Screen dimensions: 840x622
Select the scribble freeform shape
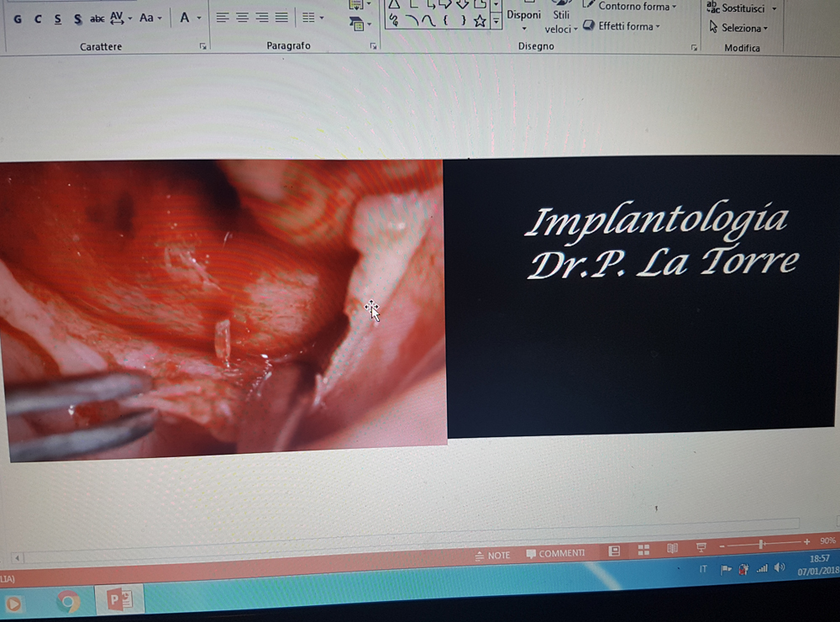coord(394,21)
